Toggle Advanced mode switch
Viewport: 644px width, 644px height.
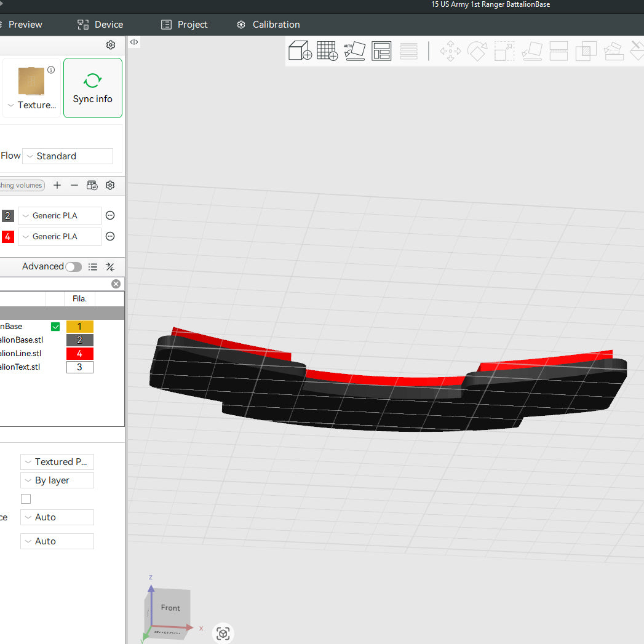point(73,266)
